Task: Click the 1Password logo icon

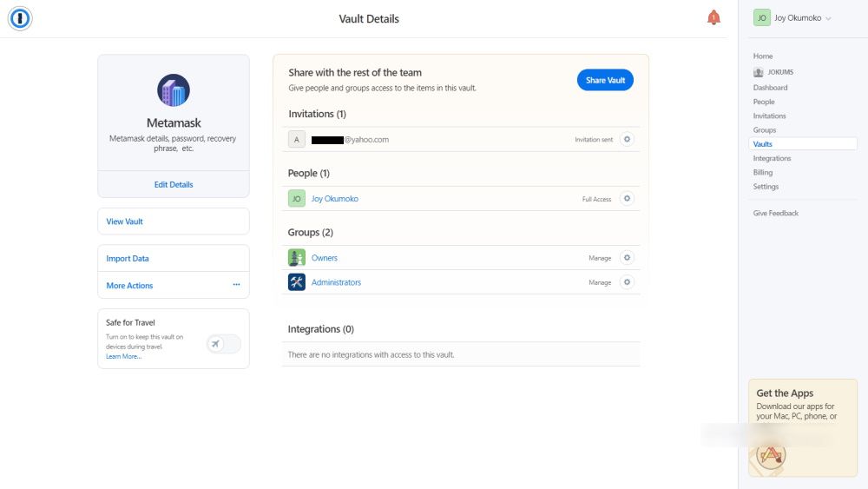Action: [20, 18]
